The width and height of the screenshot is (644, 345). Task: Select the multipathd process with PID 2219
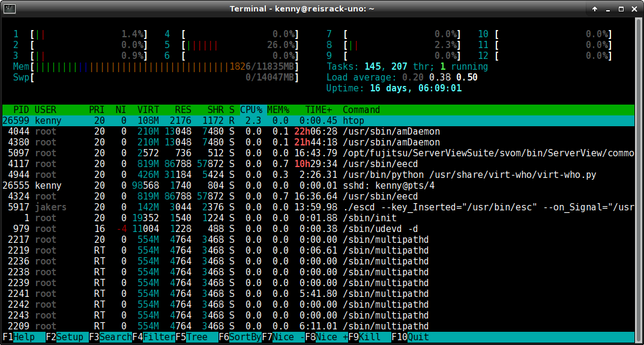[x=318, y=251]
